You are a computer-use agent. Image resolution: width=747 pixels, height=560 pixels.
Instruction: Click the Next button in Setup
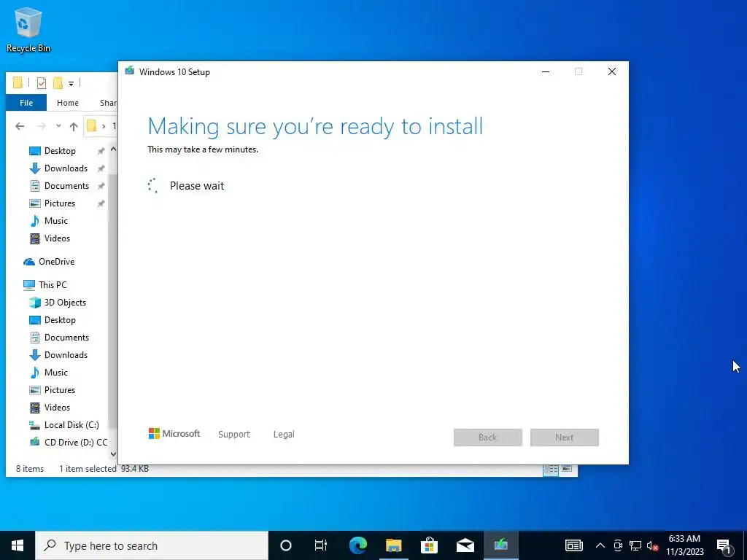[565, 437]
